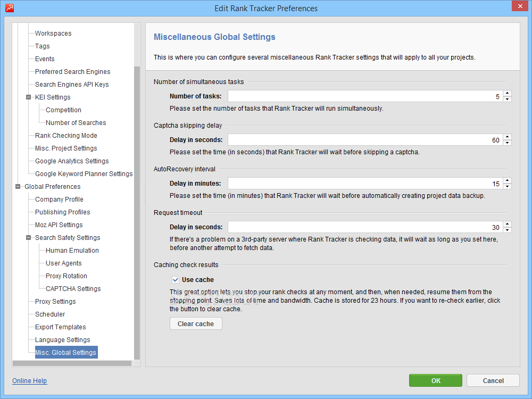This screenshot has width=532, height=399.
Task: Open Misc. Project Settings page
Action: tap(66, 148)
